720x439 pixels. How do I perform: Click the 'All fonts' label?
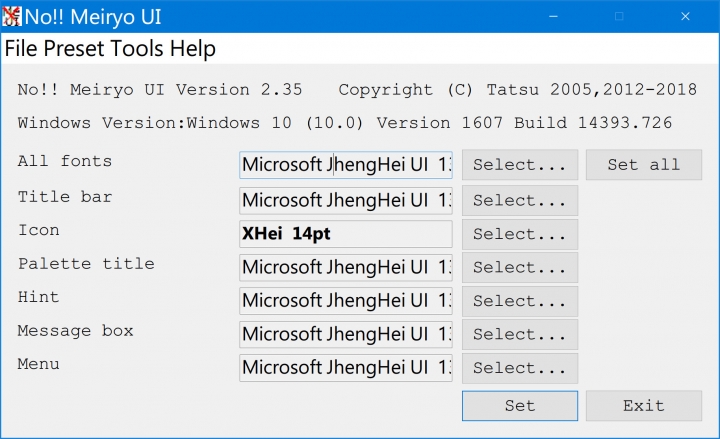(65, 161)
